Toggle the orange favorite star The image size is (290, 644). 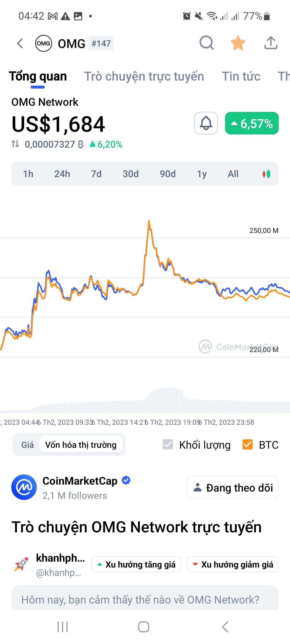238,43
